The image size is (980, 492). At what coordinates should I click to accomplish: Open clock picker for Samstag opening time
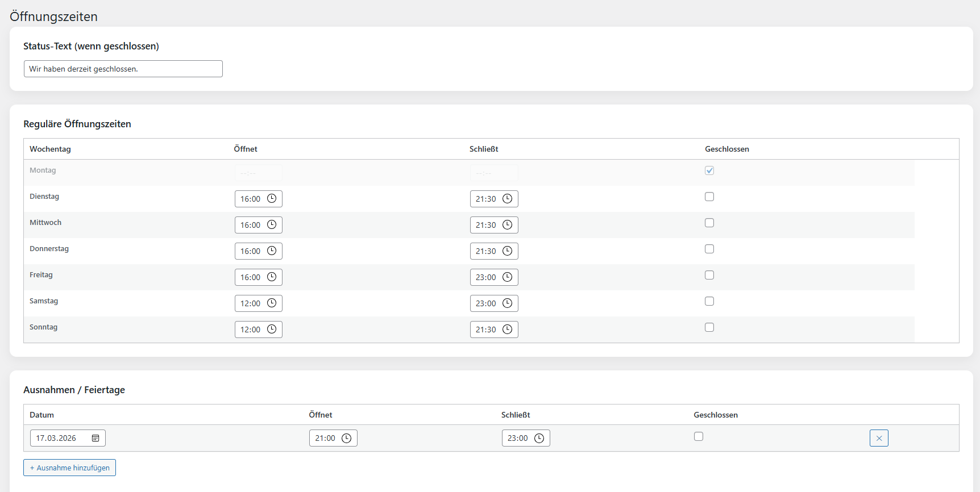[x=272, y=303]
